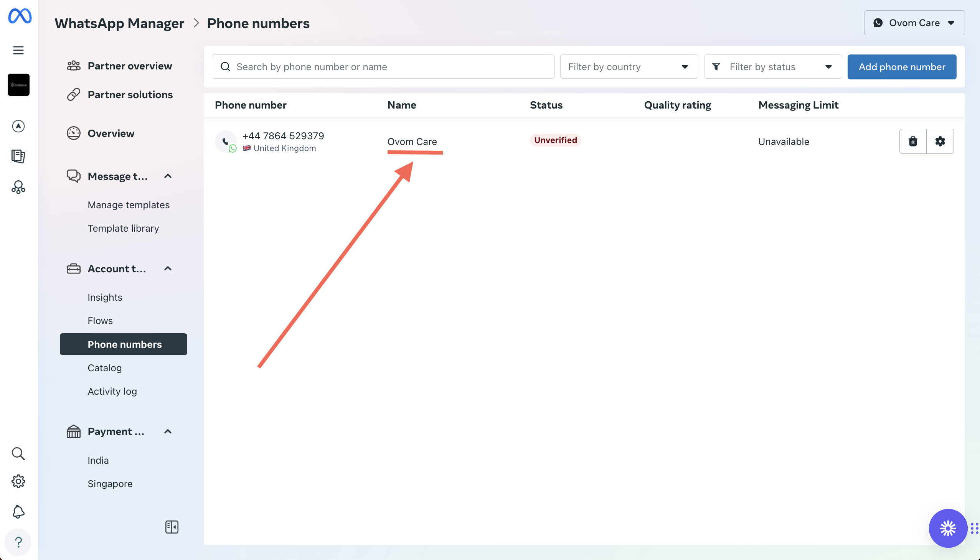
Task: Delete phone number with trash icon
Action: [x=913, y=142]
